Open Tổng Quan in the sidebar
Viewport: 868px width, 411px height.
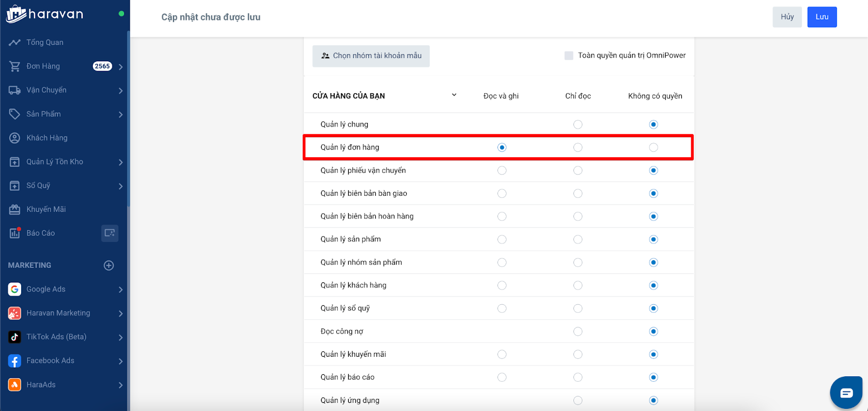[44, 42]
